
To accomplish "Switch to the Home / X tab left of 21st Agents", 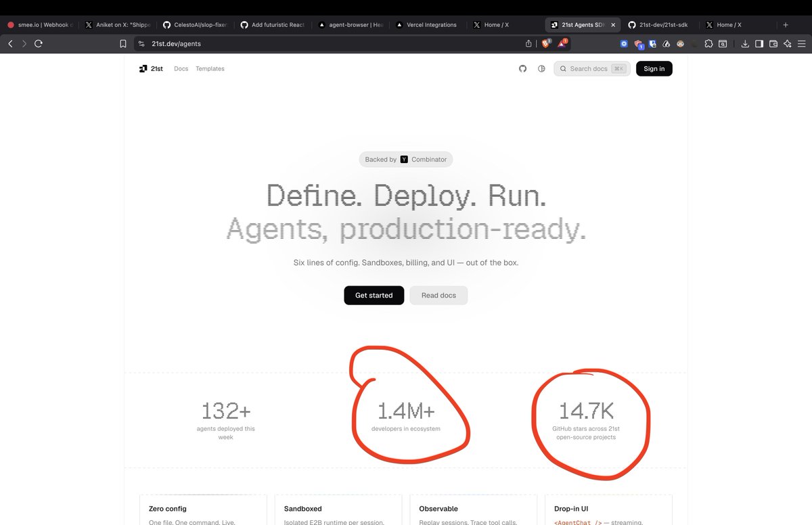I will [505, 25].
